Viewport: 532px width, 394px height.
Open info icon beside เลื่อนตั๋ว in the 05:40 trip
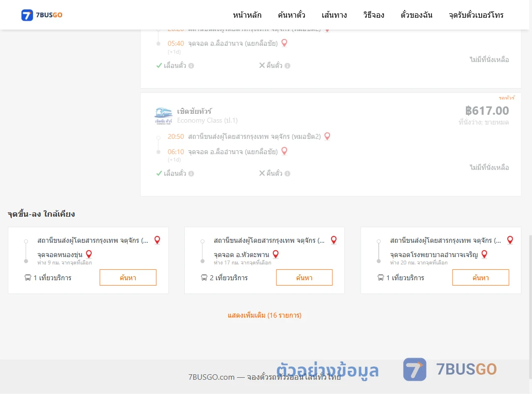pyautogui.click(x=191, y=66)
